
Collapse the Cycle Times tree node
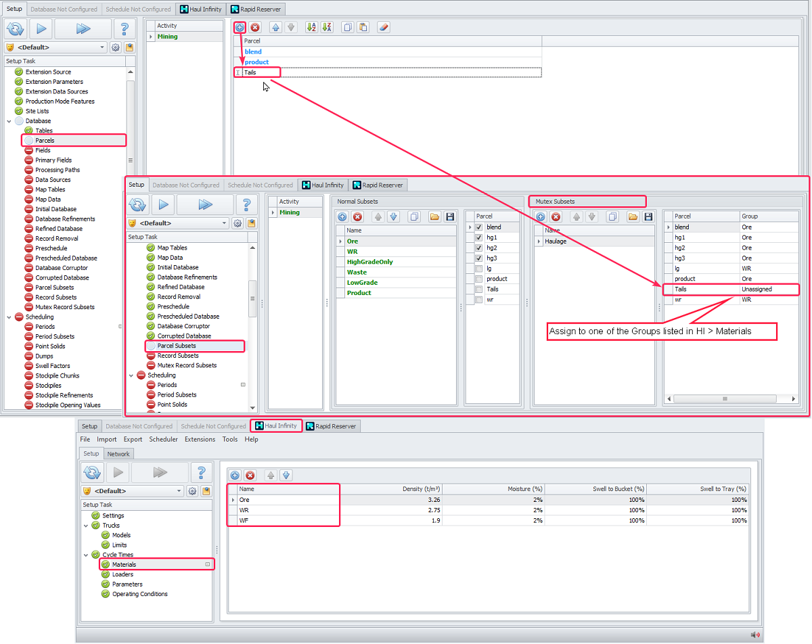click(86, 555)
